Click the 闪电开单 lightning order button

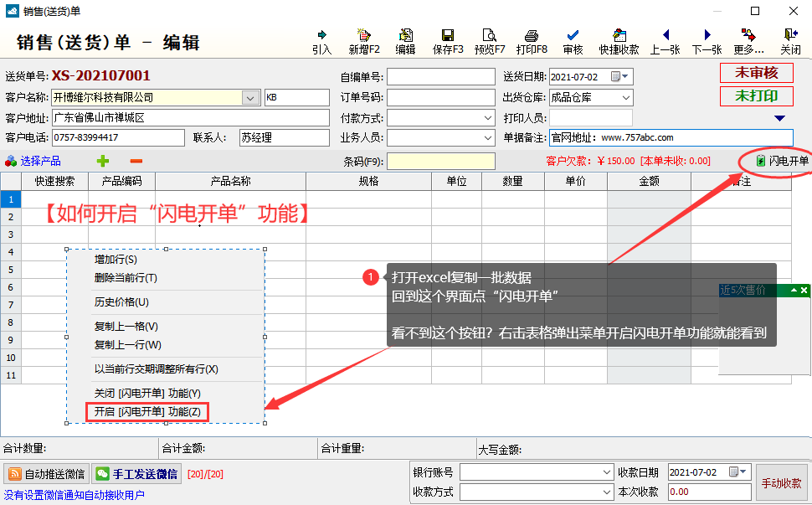[783, 161]
